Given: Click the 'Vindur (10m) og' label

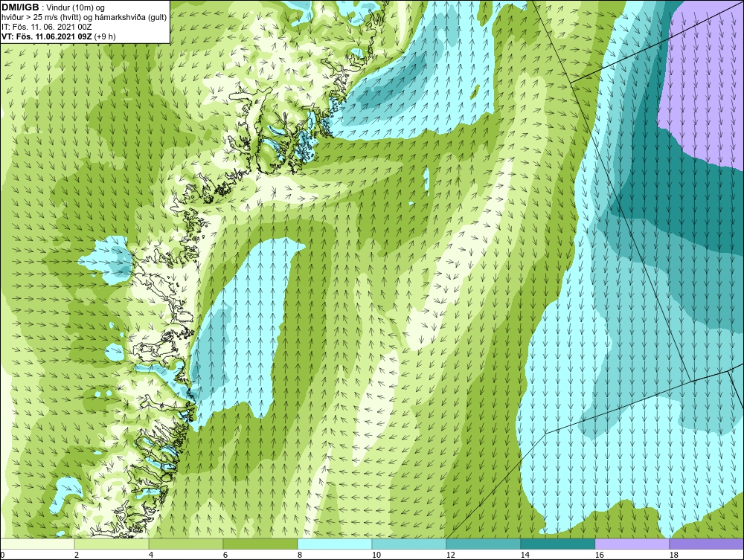Looking at the screenshot, I should click(76, 7).
